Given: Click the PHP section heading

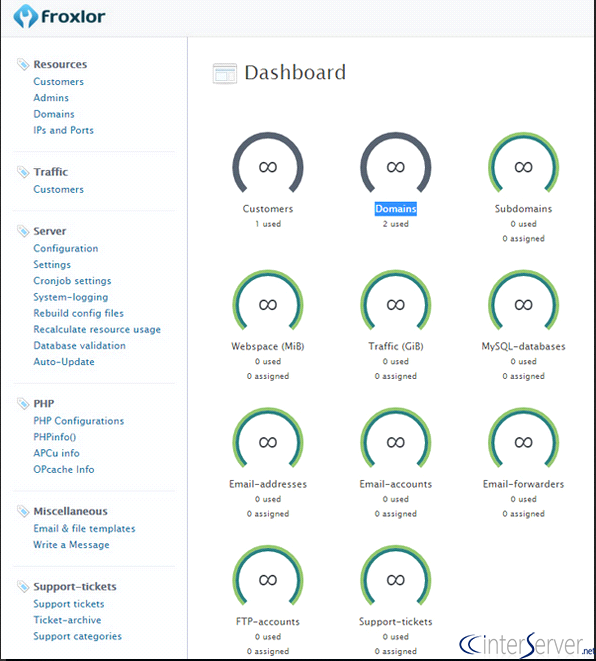Looking at the screenshot, I should pyautogui.click(x=44, y=403).
